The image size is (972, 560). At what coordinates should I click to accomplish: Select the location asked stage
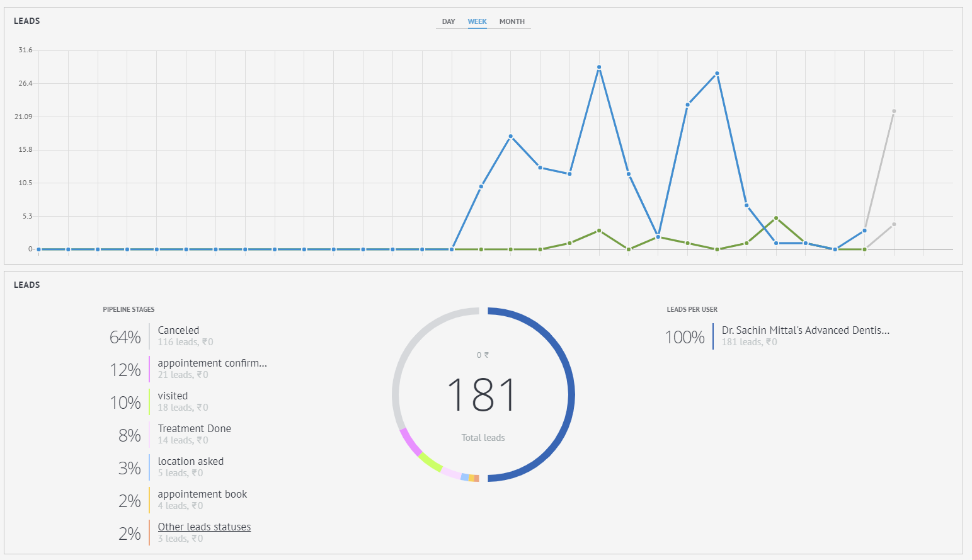tap(190, 461)
